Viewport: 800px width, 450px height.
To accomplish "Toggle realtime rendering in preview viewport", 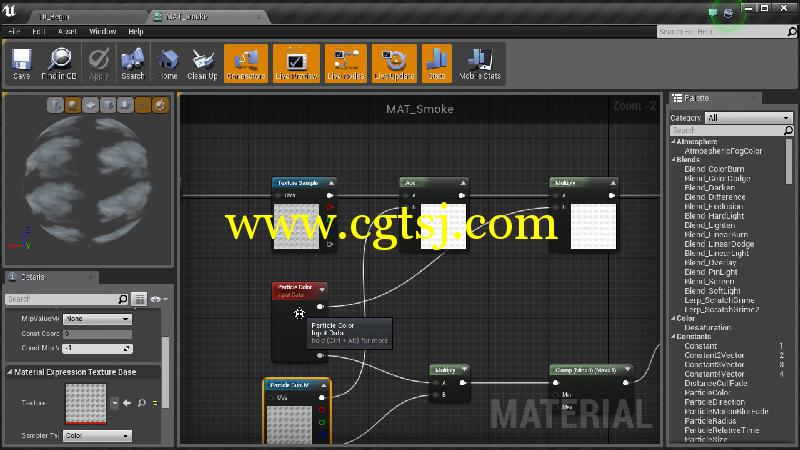I will (x=160, y=105).
